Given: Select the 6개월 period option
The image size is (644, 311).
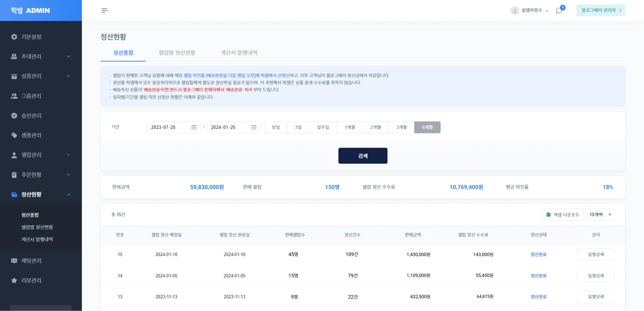Looking at the screenshot, I should point(427,127).
